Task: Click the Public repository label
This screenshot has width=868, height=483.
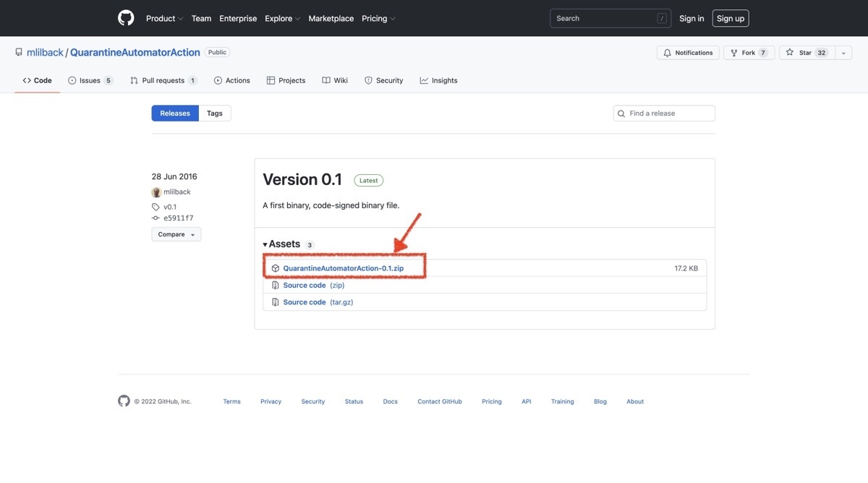Action: tap(217, 52)
